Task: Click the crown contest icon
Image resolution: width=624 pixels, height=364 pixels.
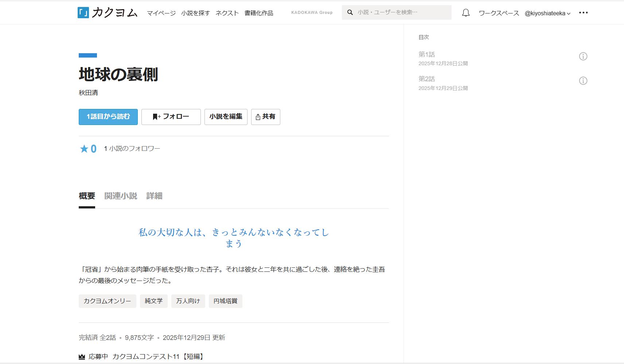Action: [82, 357]
